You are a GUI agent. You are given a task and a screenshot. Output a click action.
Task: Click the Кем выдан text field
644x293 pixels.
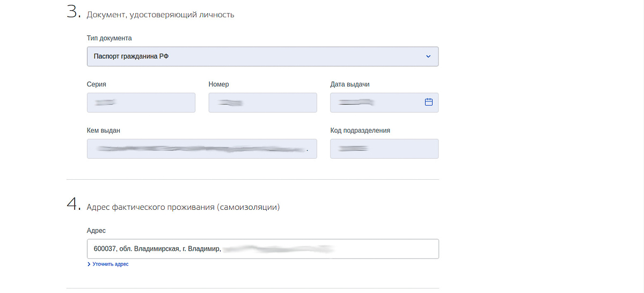click(202, 149)
